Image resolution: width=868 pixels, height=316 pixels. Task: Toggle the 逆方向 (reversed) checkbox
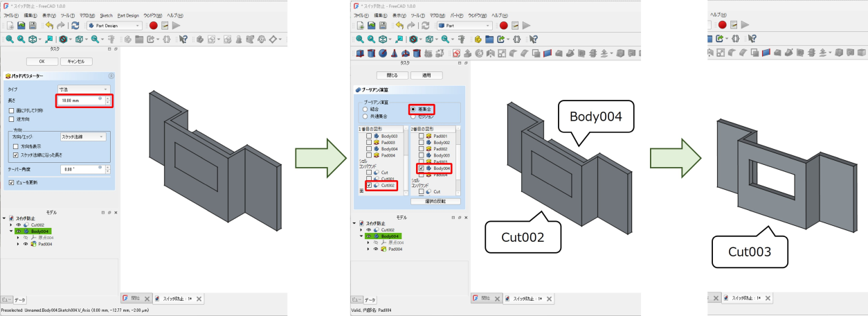point(10,119)
